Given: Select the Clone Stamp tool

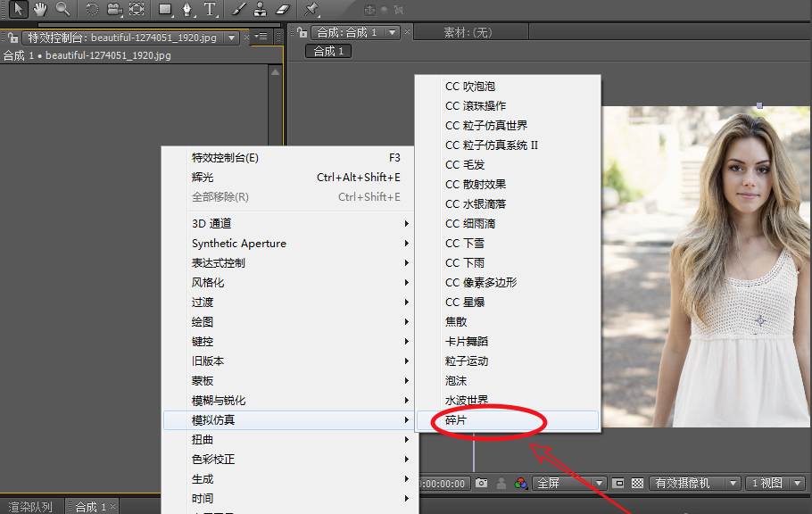Looking at the screenshot, I should point(260,9).
